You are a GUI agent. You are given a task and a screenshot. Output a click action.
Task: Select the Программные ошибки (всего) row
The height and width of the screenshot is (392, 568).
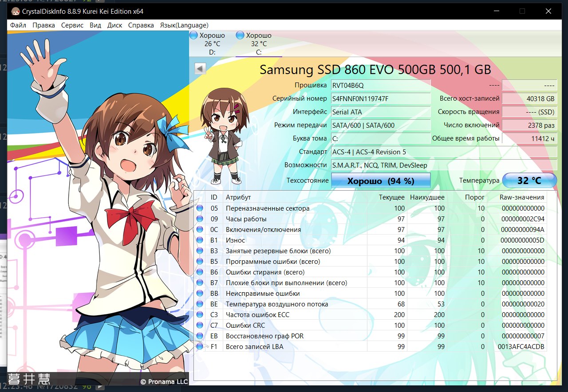click(371, 262)
